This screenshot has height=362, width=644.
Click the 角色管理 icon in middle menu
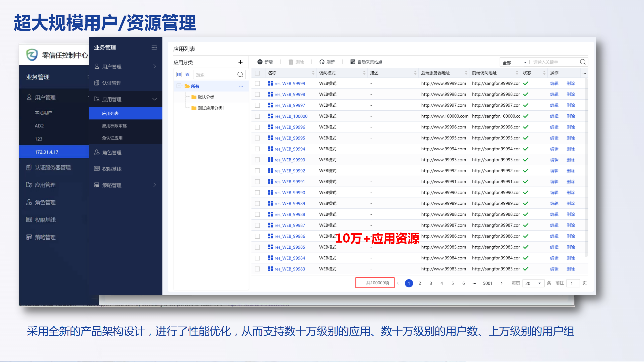pos(97,152)
